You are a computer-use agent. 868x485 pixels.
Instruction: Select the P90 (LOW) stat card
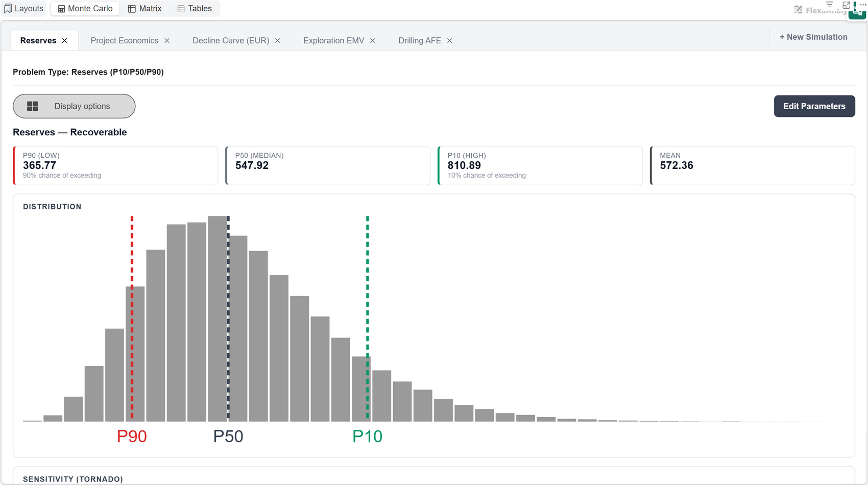pos(115,165)
